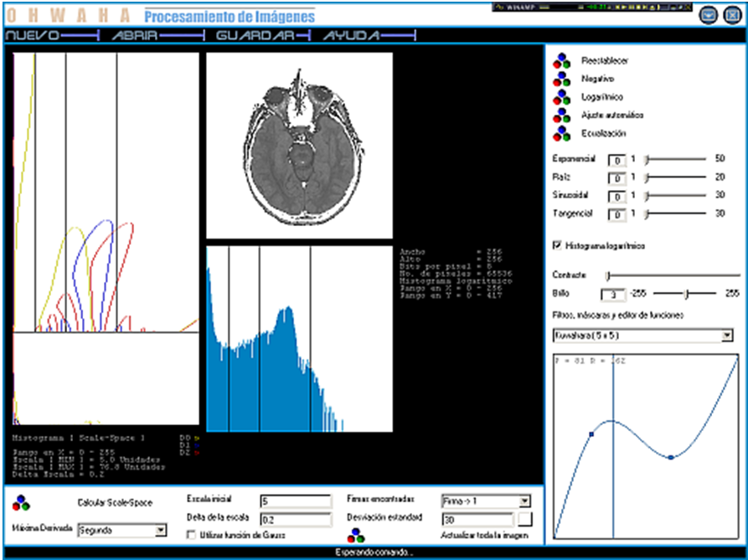Open the NUEVO menu

(x=52, y=35)
